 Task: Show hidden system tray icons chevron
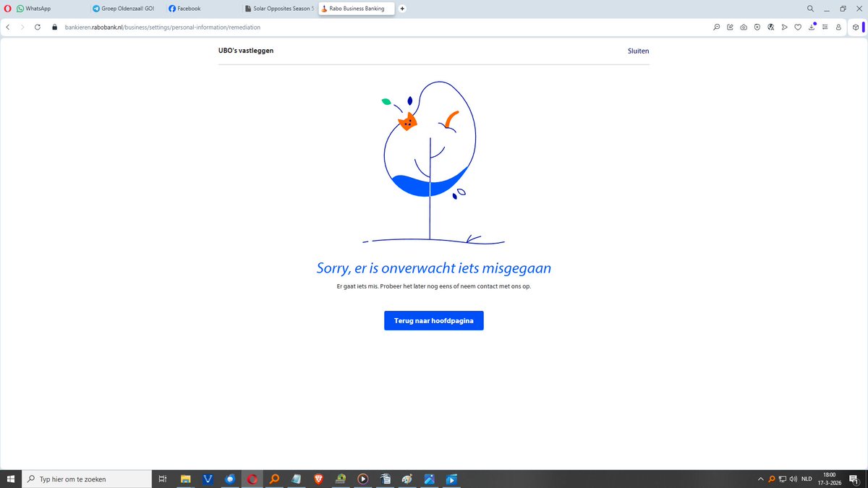(x=760, y=479)
